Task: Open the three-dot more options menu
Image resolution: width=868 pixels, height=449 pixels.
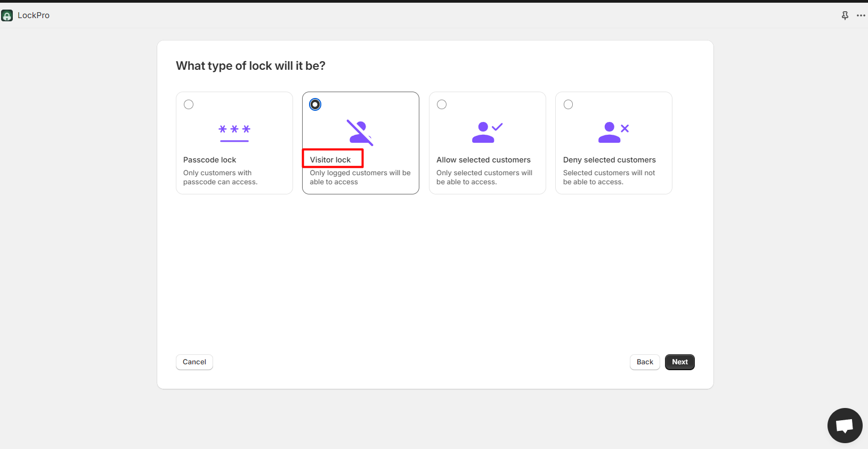Action: 861,15
